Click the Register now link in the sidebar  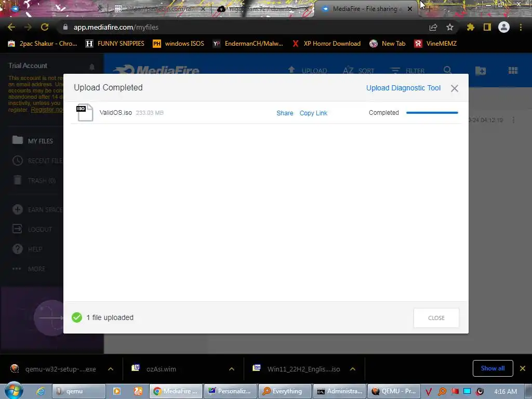click(x=47, y=110)
